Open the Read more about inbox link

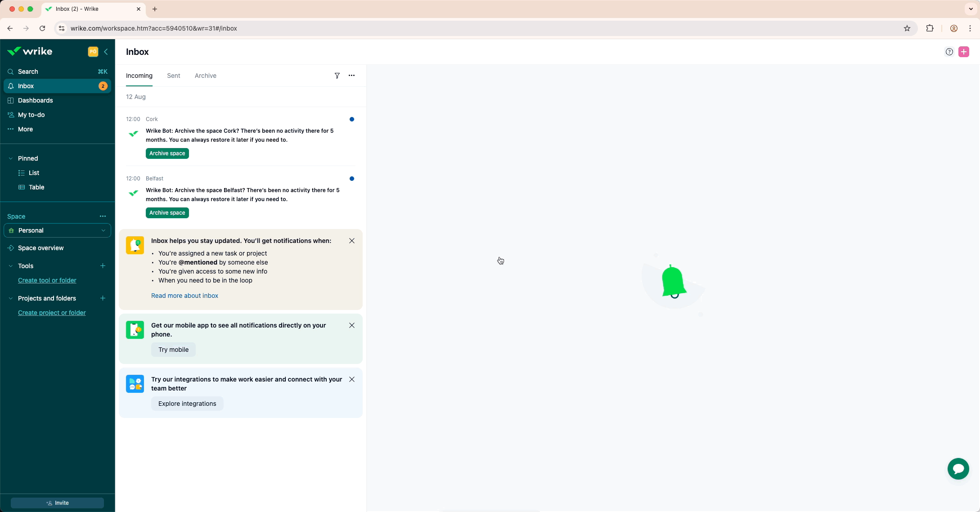point(184,296)
